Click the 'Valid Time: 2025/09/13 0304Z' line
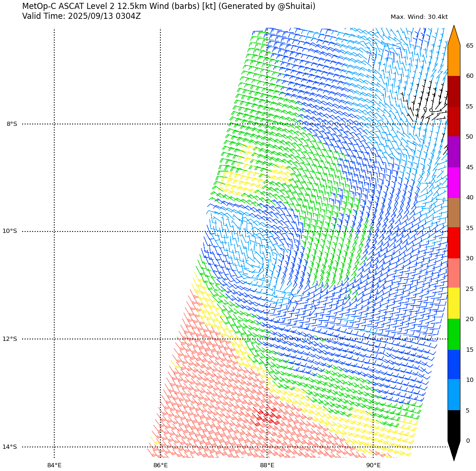Image resolution: width=476 pixels, height=471 pixels. click(81, 16)
